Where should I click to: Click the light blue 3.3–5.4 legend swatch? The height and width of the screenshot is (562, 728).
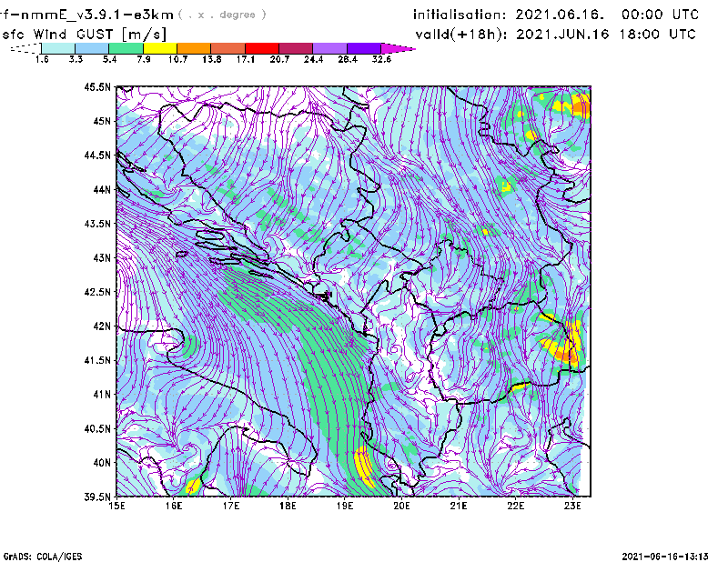click(92, 48)
